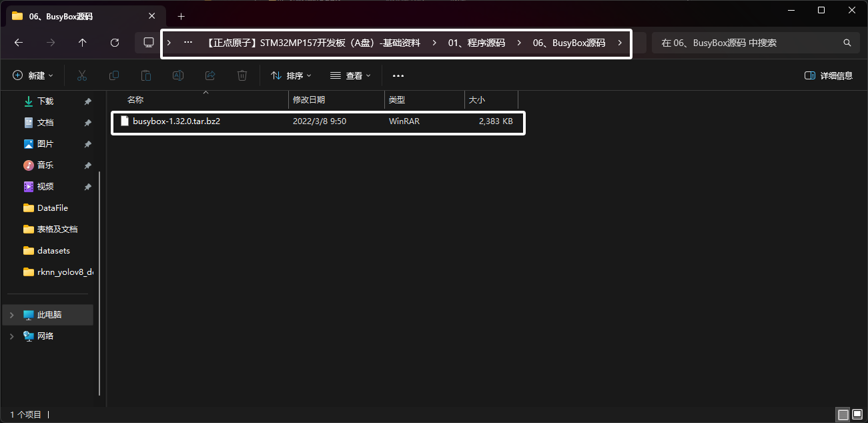868x423 pixels.
Task: Click the 06、BusyBox源码 breadcrumb
Action: pos(569,43)
